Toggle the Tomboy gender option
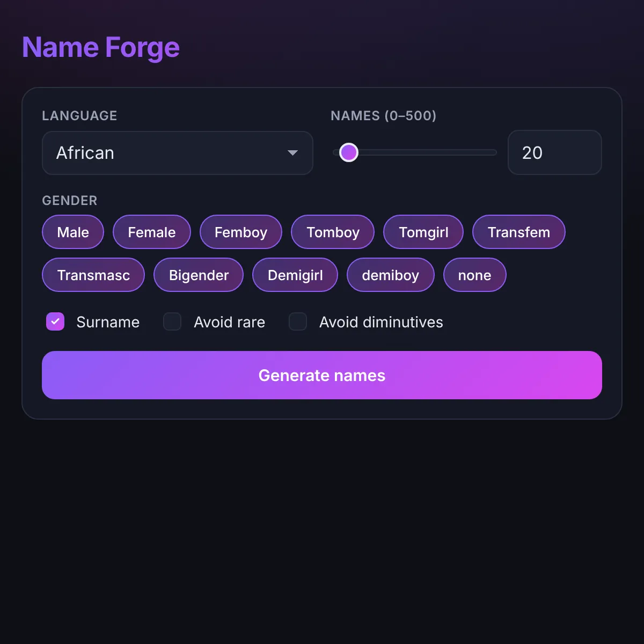Screen dimensions: 644x644 coord(333,232)
